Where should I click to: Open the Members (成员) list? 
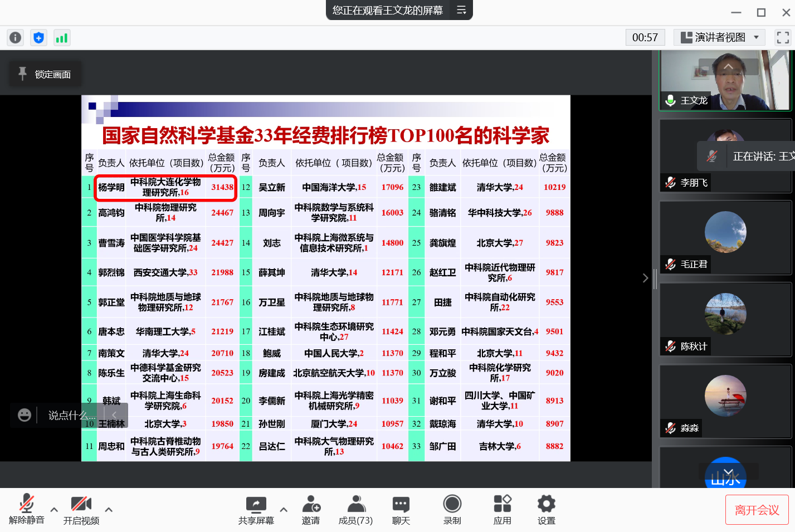coord(355,510)
